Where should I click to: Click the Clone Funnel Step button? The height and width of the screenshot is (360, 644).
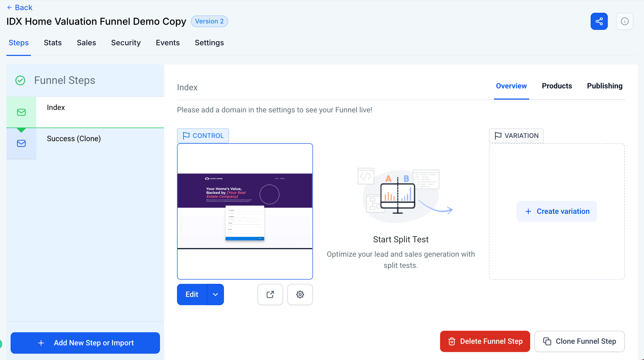[579, 341]
